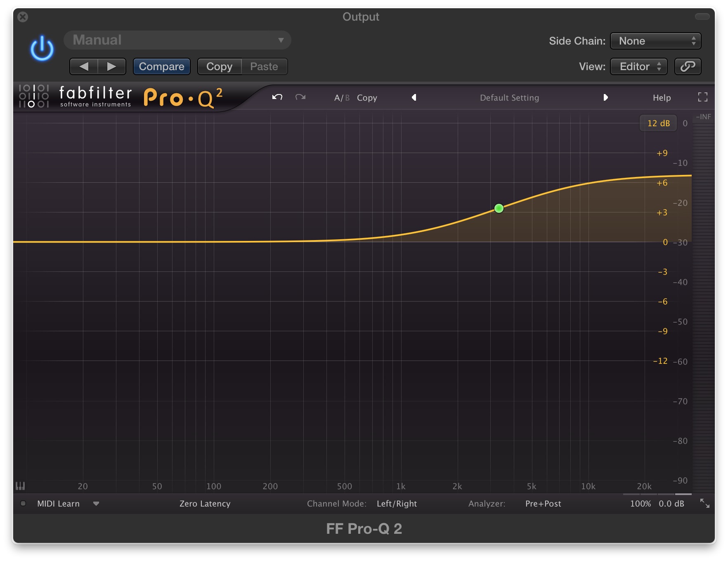
Task: Enter full screen mode icon
Action: click(702, 97)
